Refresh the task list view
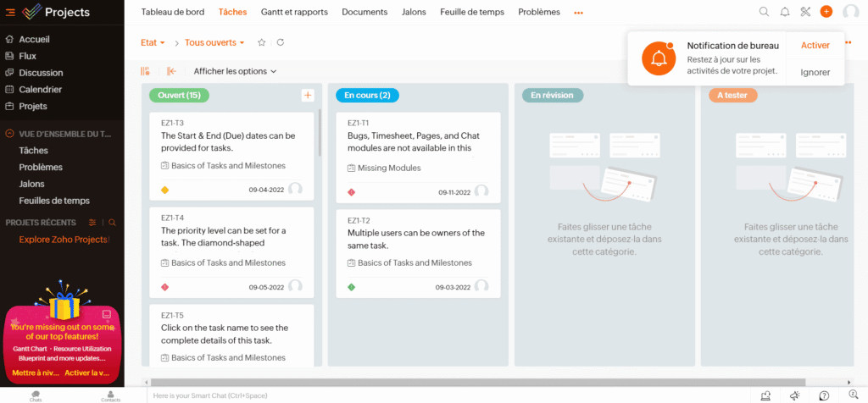This screenshot has width=868, height=403. [281, 42]
